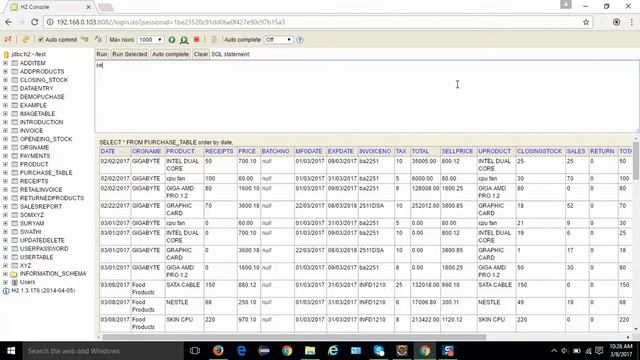Image resolution: width=640 pixels, height=360 pixels.
Task: Click the INVOICENO column header
Action: coord(375,151)
